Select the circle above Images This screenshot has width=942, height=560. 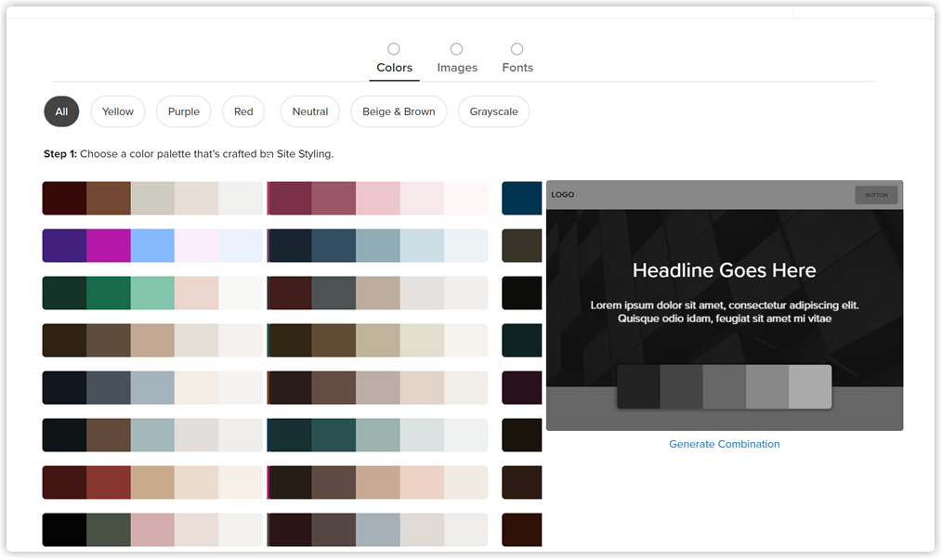tap(456, 48)
